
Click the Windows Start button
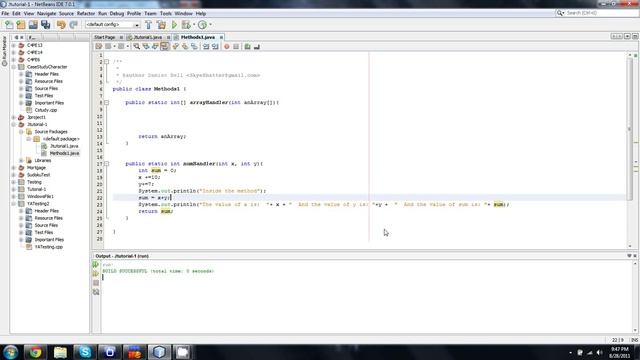[x=11, y=352]
